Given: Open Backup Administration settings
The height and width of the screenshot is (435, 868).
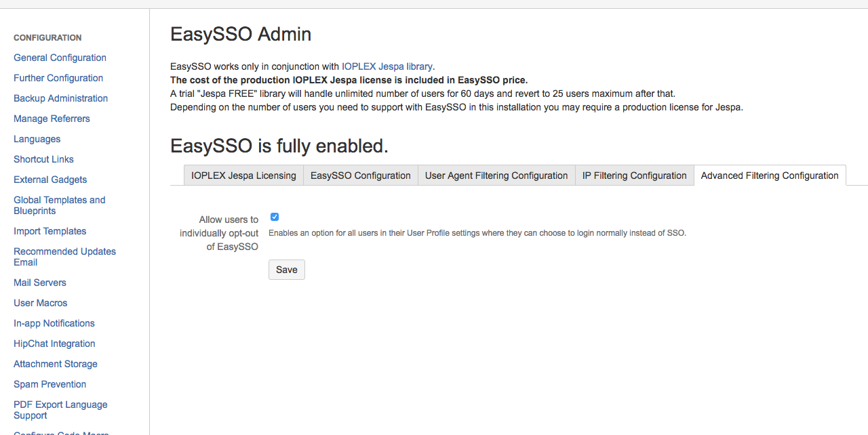Looking at the screenshot, I should click(x=60, y=98).
